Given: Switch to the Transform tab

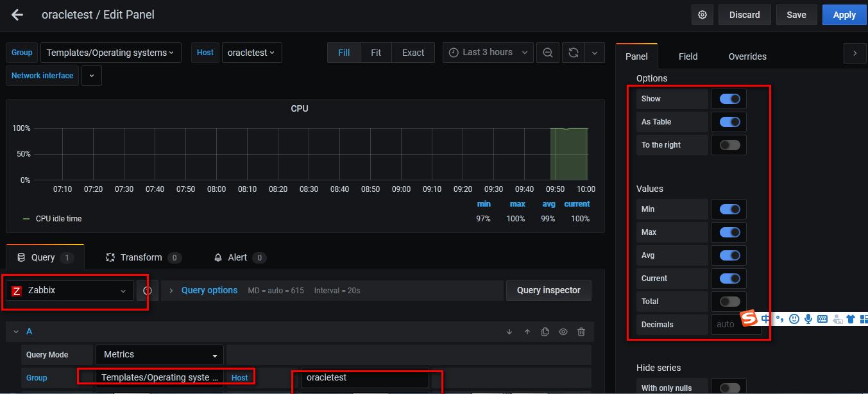Looking at the screenshot, I should tap(142, 257).
